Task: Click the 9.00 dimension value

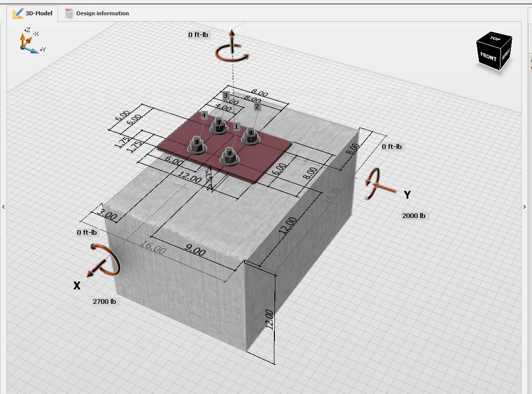Action: point(195,251)
